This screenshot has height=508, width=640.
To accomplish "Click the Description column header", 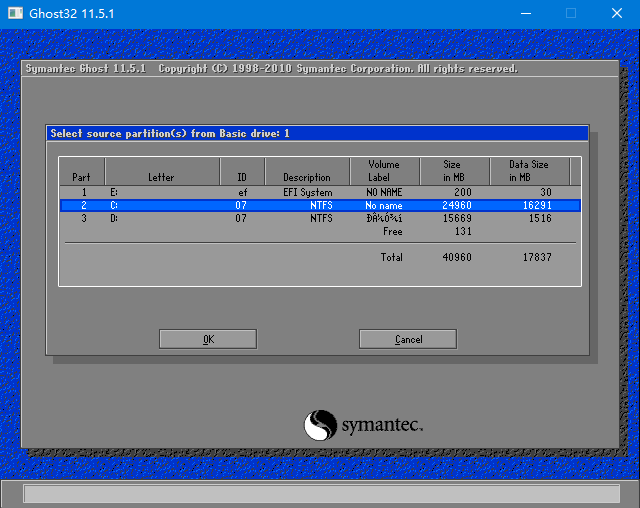I will (306, 171).
